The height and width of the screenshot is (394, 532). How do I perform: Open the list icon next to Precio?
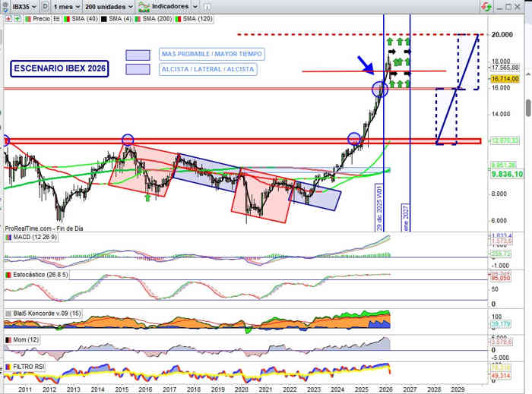[55, 17]
